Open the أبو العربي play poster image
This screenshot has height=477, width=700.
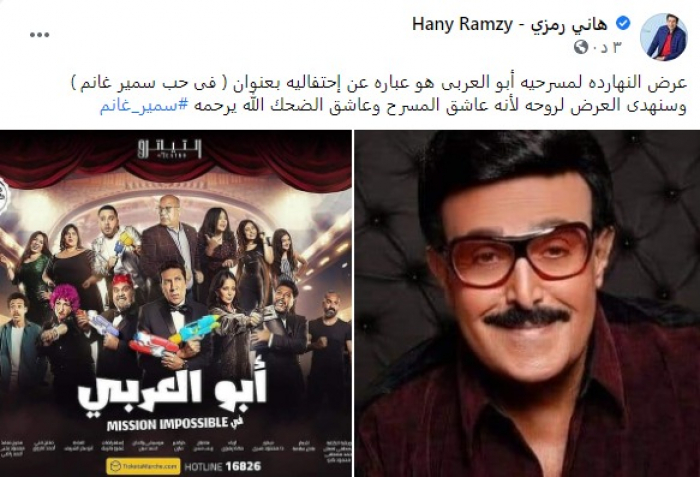pos(176,304)
